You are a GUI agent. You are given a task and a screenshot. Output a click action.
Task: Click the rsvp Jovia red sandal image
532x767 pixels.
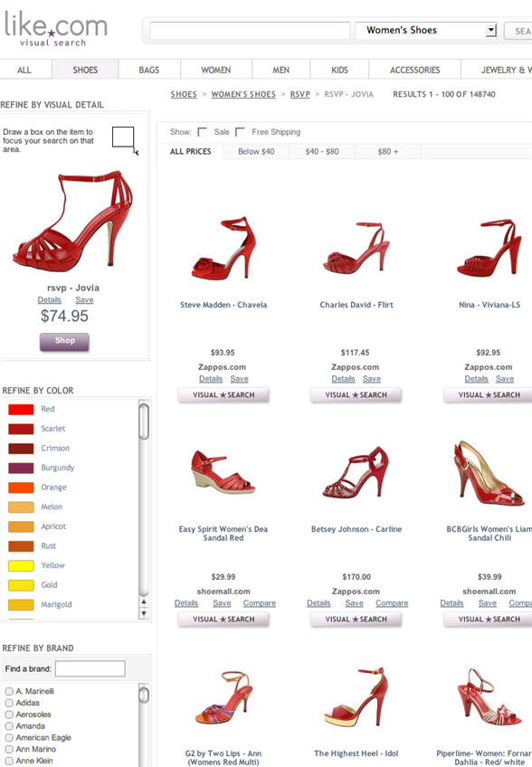point(73,222)
